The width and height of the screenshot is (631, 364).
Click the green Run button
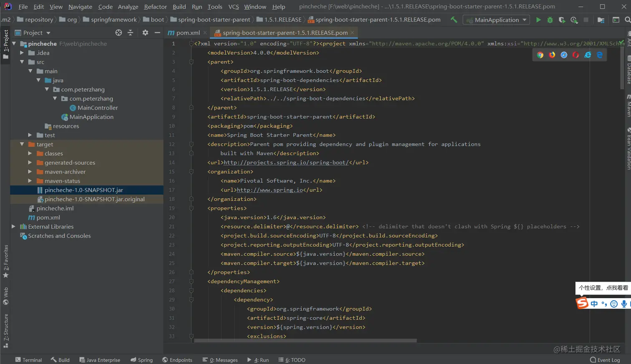pyautogui.click(x=538, y=20)
